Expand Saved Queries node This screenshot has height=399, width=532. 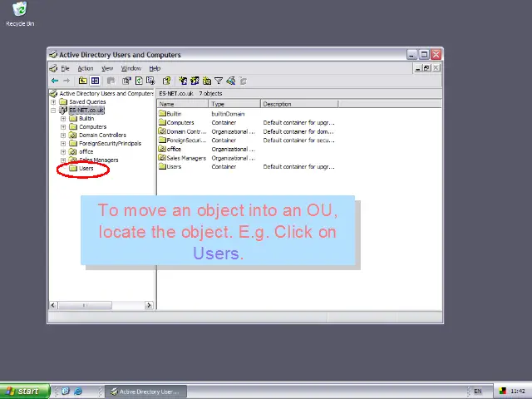coord(53,101)
